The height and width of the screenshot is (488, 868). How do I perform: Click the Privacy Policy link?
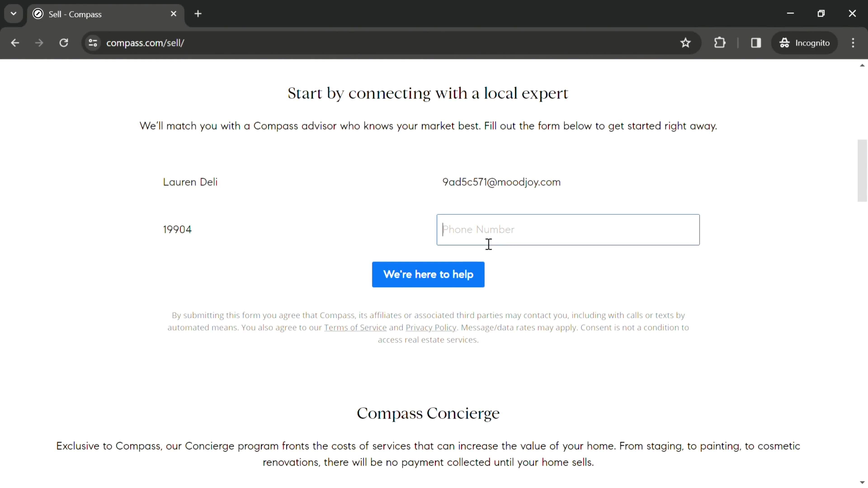coord(430,327)
